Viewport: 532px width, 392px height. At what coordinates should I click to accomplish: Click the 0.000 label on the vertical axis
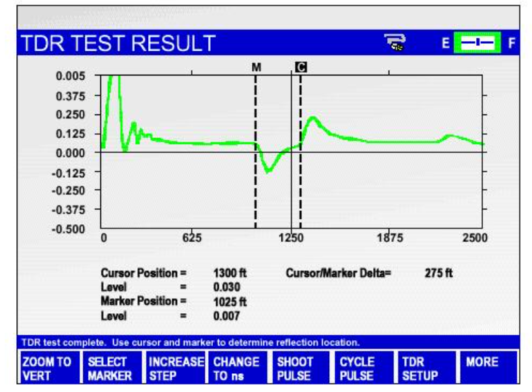70,152
